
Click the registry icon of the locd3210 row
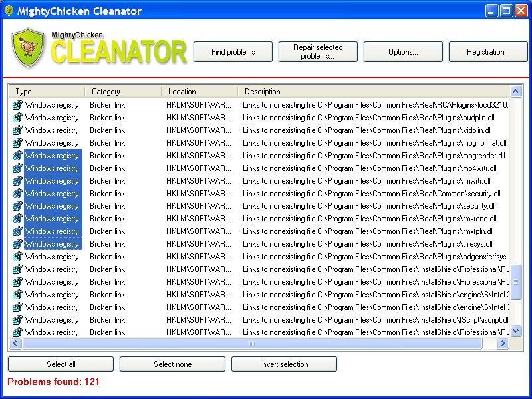[17, 105]
